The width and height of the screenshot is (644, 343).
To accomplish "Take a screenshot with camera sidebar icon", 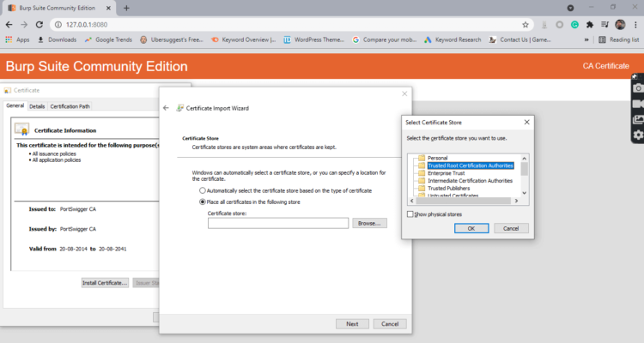I will coord(638,88).
